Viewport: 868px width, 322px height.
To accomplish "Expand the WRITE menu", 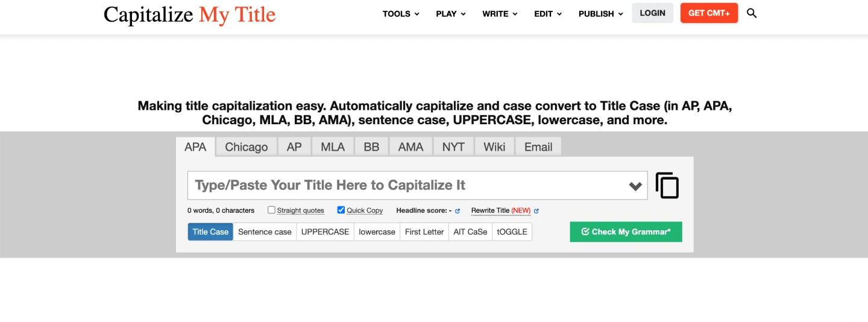I will (x=500, y=13).
